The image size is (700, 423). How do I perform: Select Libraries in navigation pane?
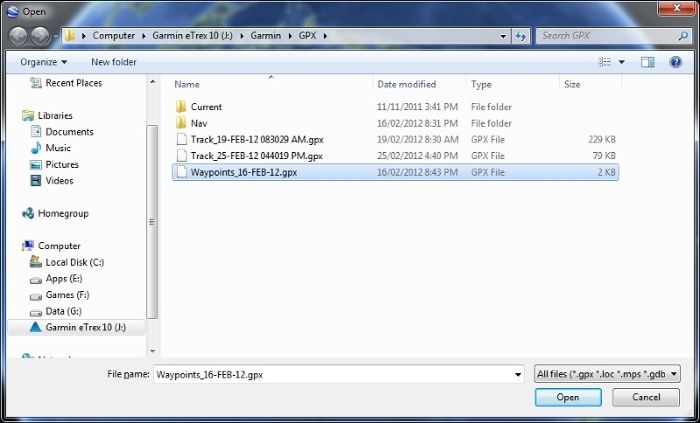[47, 116]
